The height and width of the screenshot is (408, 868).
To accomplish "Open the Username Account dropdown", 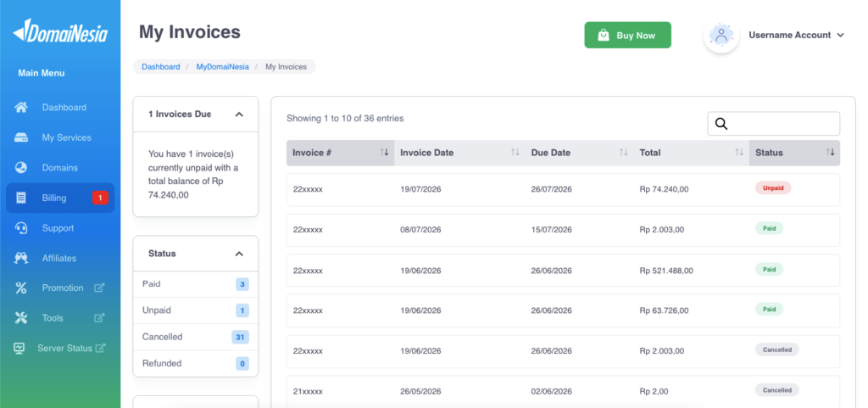I will click(x=796, y=35).
